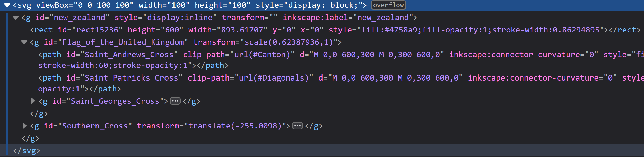This screenshot has height=157, width=644.
Task: Select the Saint_Patricks_Cross path row
Action: click(322, 83)
